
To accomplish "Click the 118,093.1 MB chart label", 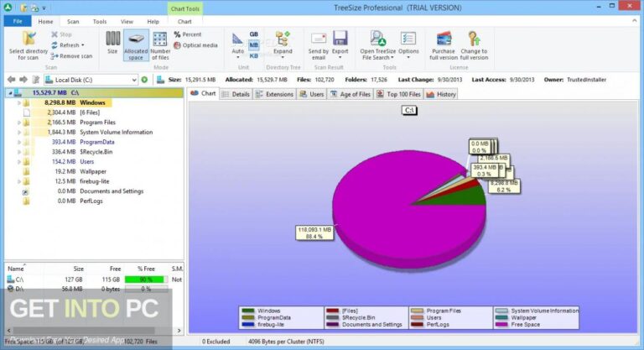I will pos(314,232).
